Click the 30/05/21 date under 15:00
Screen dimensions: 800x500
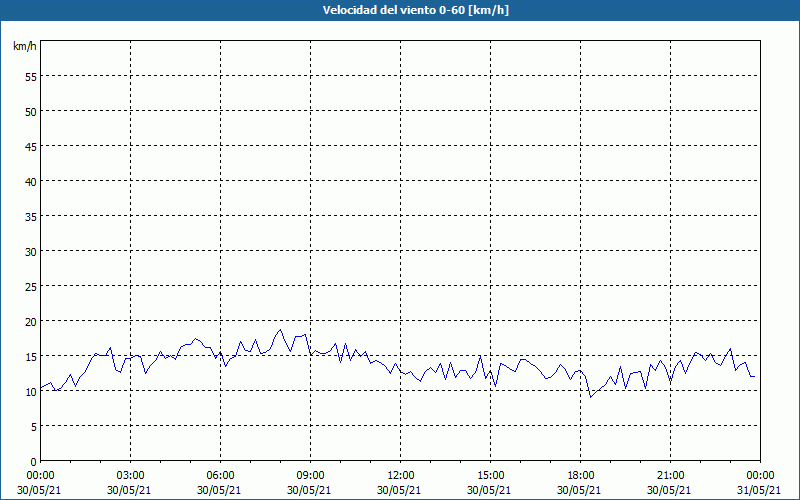(x=489, y=490)
